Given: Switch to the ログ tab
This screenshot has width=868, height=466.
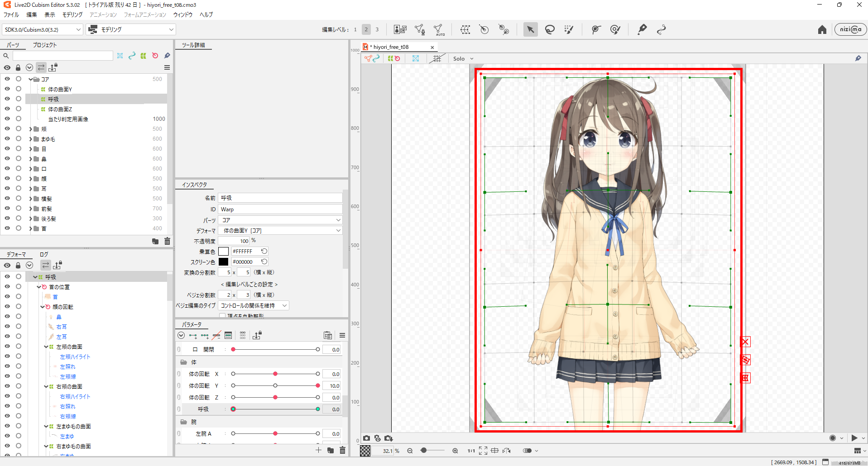Looking at the screenshot, I should [44, 254].
